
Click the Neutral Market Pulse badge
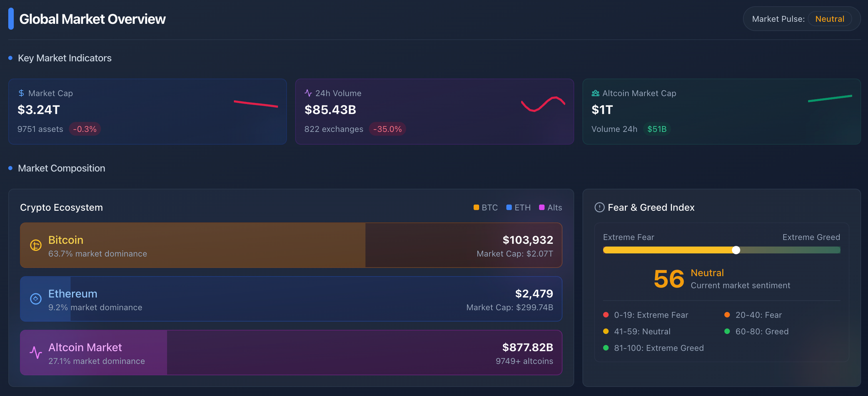click(x=830, y=19)
